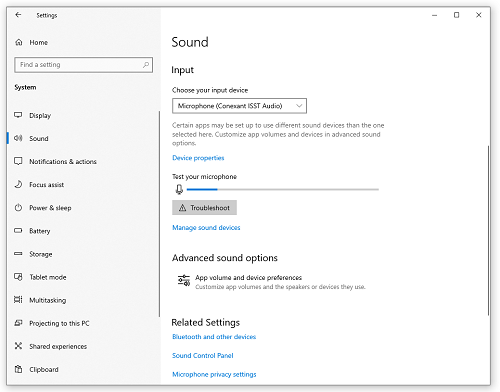Click the Troubleshoot button
This screenshot has width=500, height=392.
point(204,208)
